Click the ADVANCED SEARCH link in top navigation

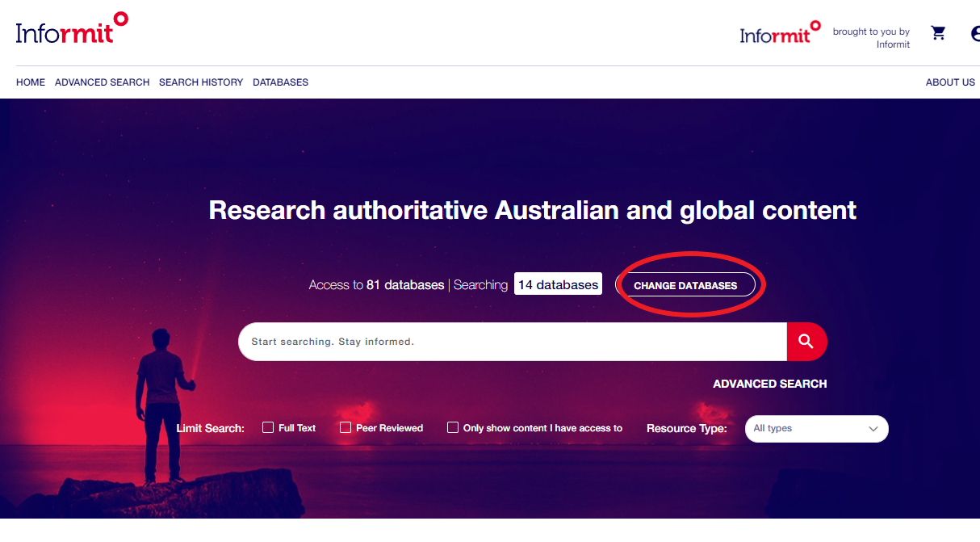[102, 82]
